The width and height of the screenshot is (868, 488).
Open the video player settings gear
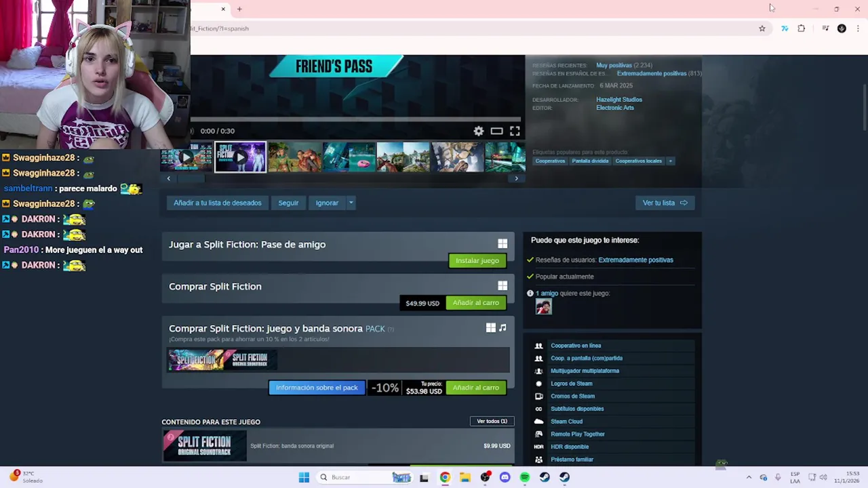(x=479, y=131)
